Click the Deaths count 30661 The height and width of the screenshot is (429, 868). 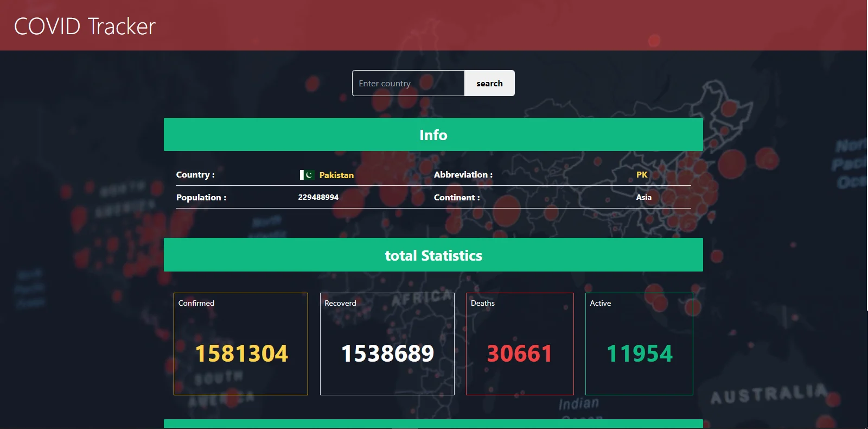[520, 354]
